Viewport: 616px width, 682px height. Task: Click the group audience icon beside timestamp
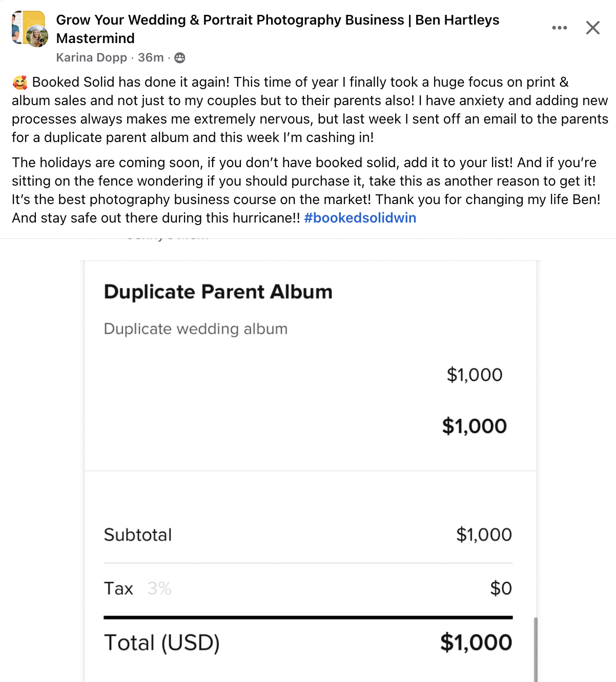coord(180,58)
